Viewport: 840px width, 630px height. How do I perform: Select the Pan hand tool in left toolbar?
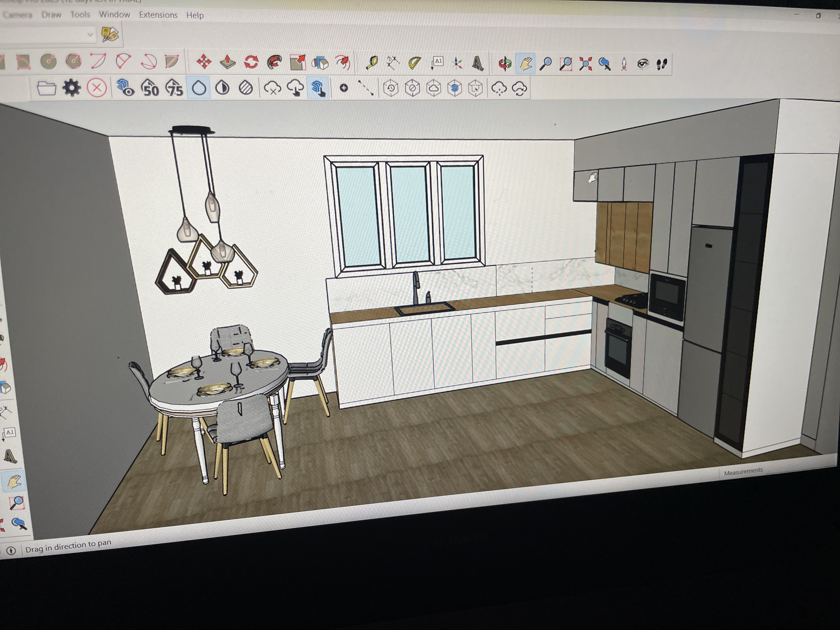[x=14, y=481]
